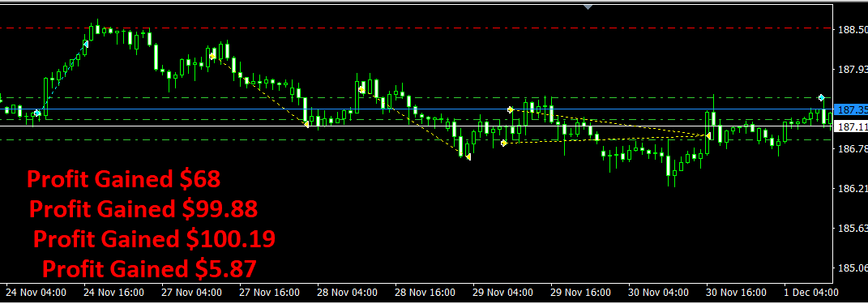Screen dimensions: 868x304
Task: Select the cyan close arrow near the 188.50 peak
Action: (x=86, y=44)
